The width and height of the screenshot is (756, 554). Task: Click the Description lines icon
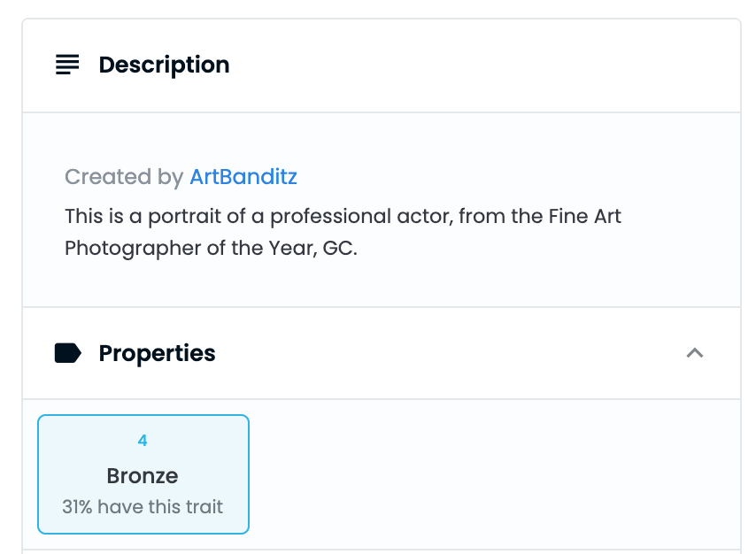tap(67, 65)
